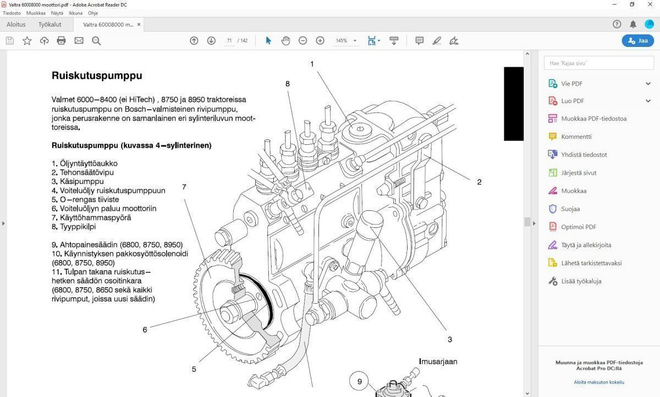
Task: Go to the previous page arrow
Action: pyautogui.click(x=194, y=41)
